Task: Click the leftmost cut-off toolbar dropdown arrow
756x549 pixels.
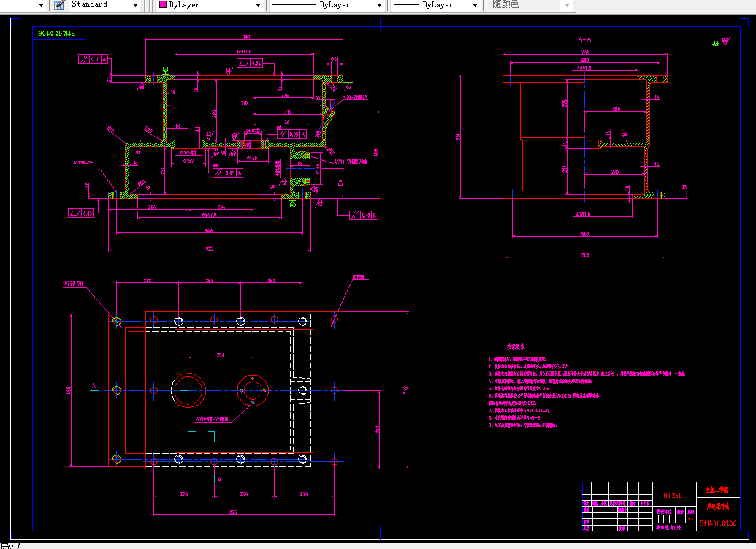Action: coord(41,5)
